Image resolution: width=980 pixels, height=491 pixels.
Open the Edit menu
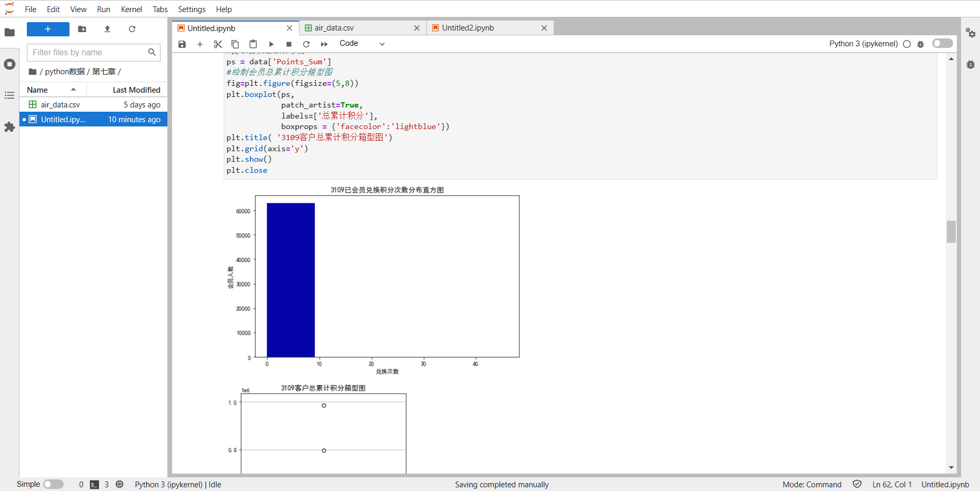[x=53, y=9]
